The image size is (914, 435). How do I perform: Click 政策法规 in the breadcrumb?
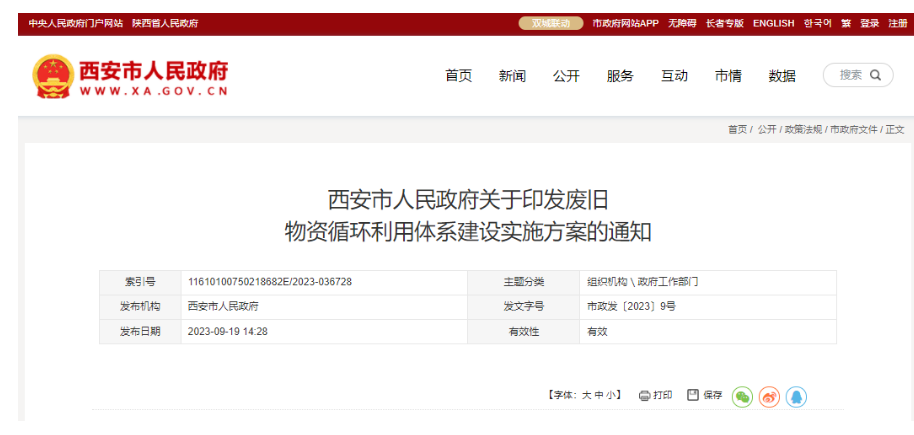[803, 130]
